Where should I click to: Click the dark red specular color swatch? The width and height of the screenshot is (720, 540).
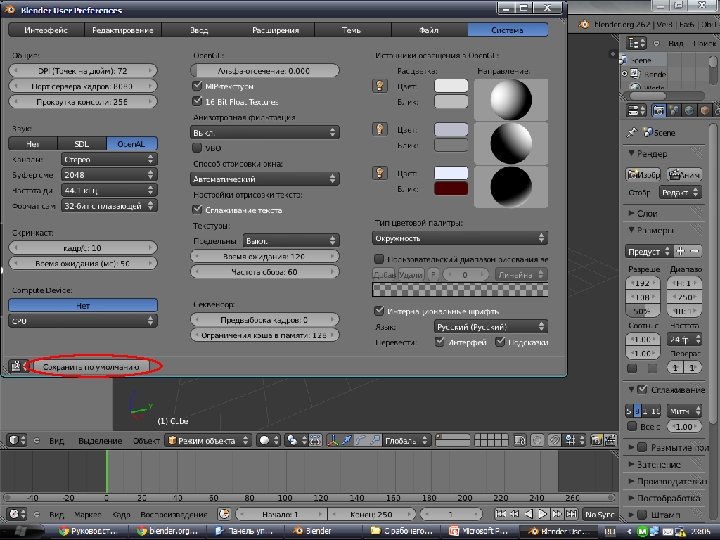(x=451, y=188)
